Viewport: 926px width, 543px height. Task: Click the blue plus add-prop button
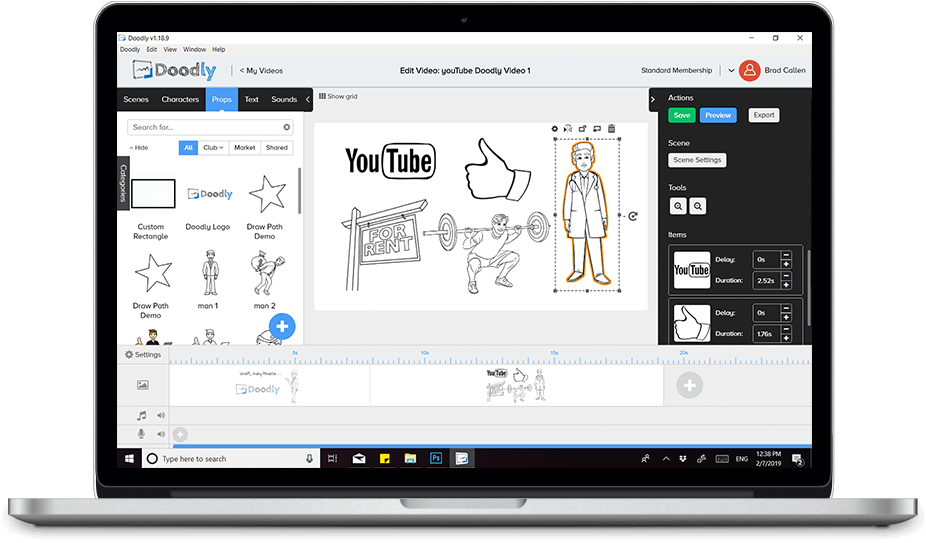[282, 326]
